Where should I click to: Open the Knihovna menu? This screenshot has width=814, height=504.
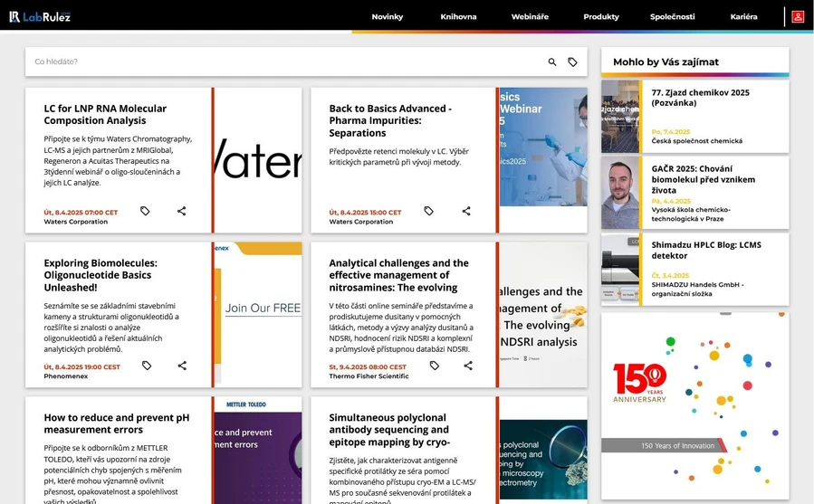[x=458, y=16]
